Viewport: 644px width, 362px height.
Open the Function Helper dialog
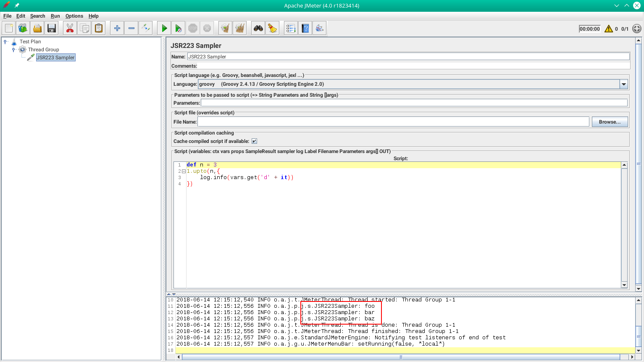[272, 28]
